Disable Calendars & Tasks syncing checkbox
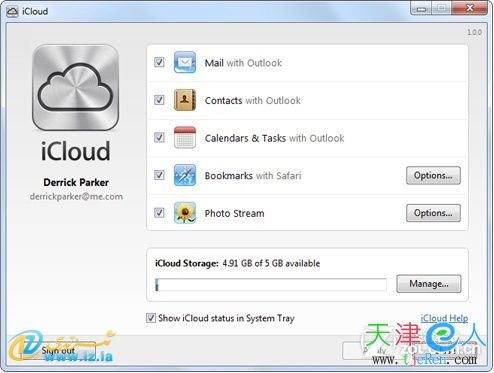 (x=159, y=137)
